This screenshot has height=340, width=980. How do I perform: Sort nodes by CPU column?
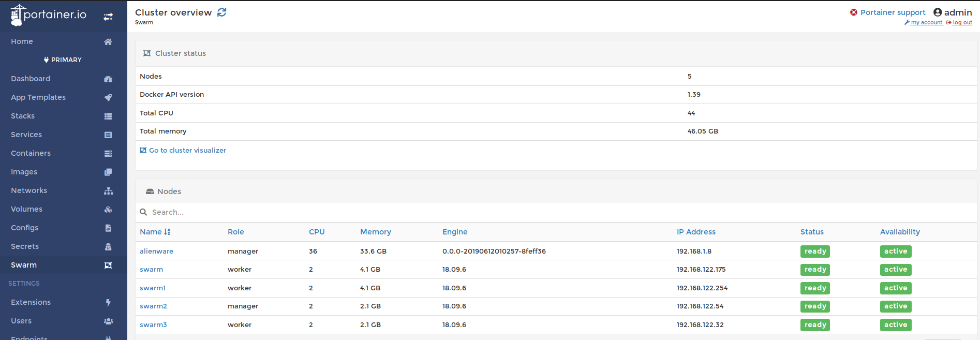(317, 232)
